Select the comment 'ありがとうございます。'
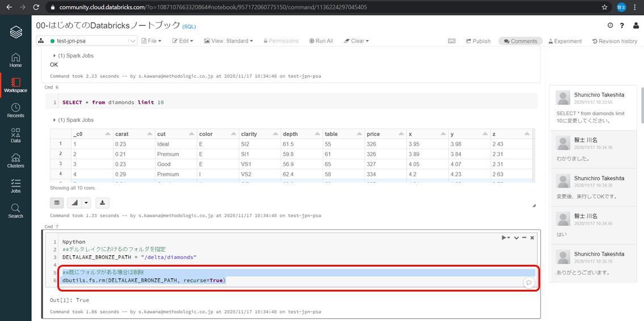 [x=583, y=272]
